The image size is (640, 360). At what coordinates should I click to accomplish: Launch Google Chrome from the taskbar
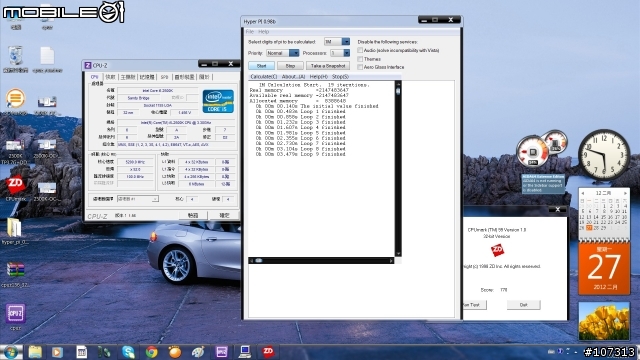click(x=151, y=352)
